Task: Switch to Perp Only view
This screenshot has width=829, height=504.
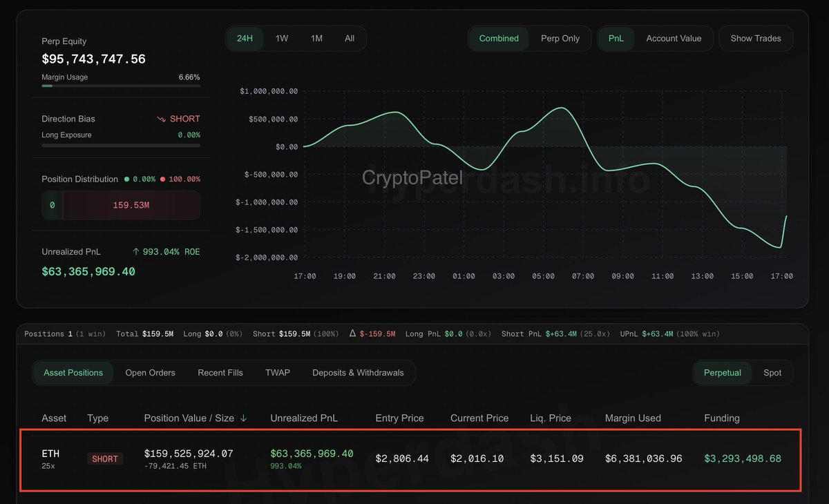Action: (x=561, y=38)
